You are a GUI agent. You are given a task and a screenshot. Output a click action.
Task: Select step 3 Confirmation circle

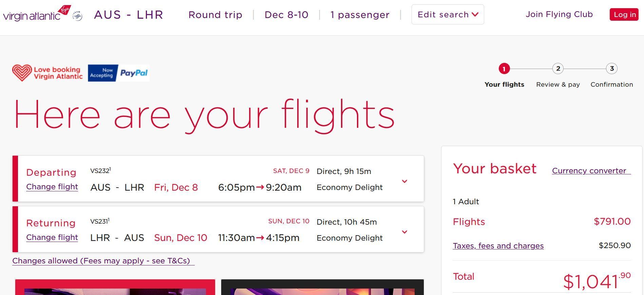point(612,69)
